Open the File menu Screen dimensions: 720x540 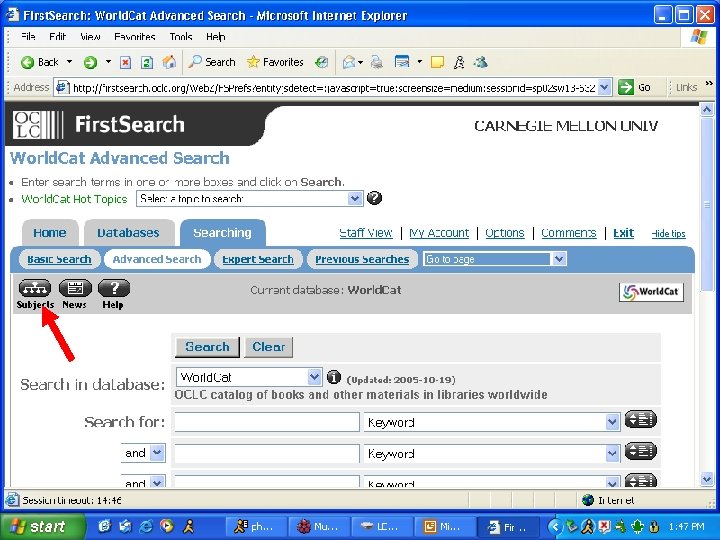28,37
